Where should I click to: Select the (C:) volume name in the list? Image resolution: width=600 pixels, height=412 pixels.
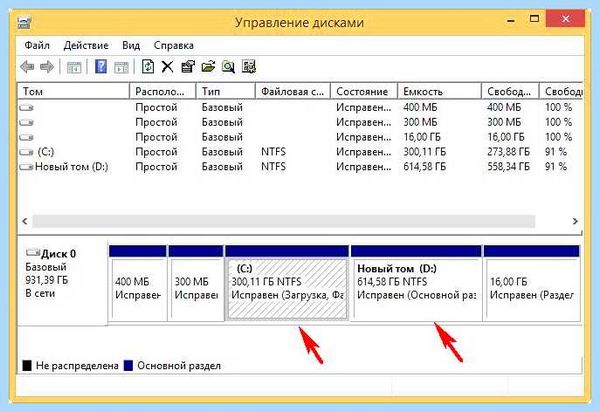46,152
